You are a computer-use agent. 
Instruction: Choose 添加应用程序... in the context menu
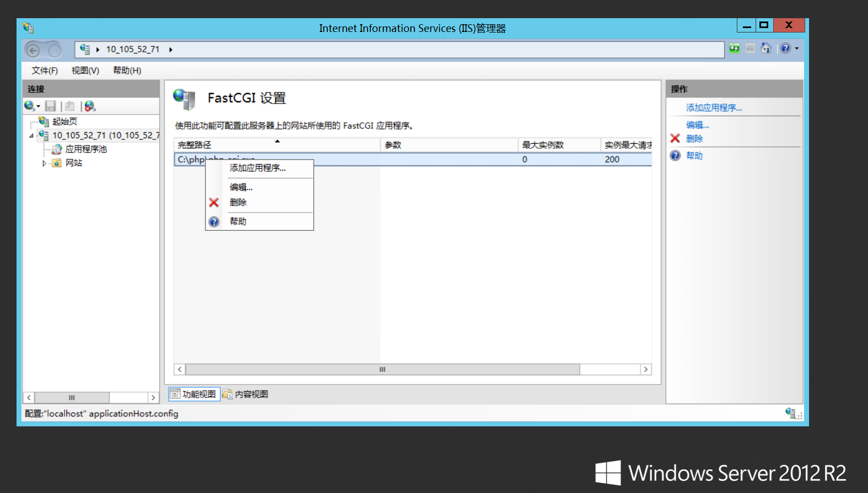pos(257,168)
